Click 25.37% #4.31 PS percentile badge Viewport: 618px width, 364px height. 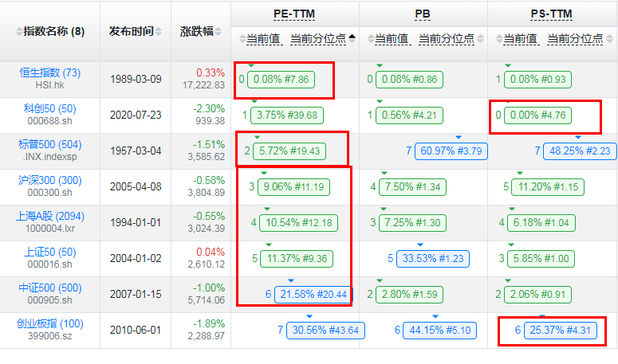[x=561, y=331]
